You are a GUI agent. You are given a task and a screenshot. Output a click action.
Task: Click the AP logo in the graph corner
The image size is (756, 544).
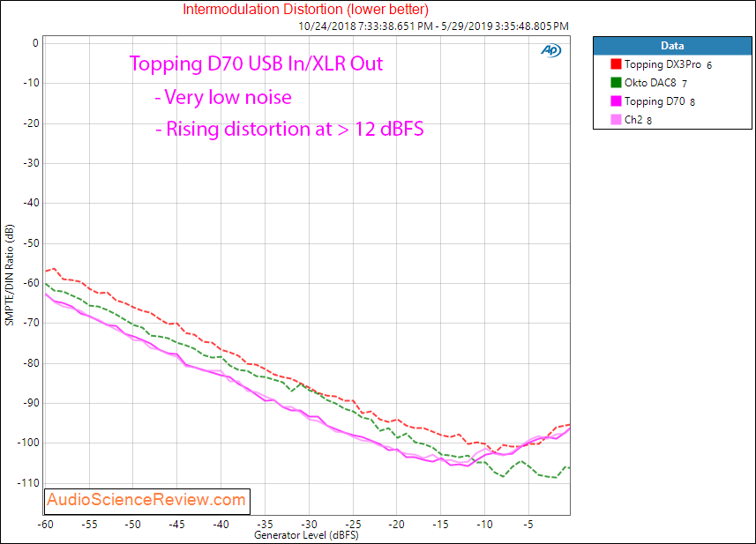pyautogui.click(x=551, y=50)
